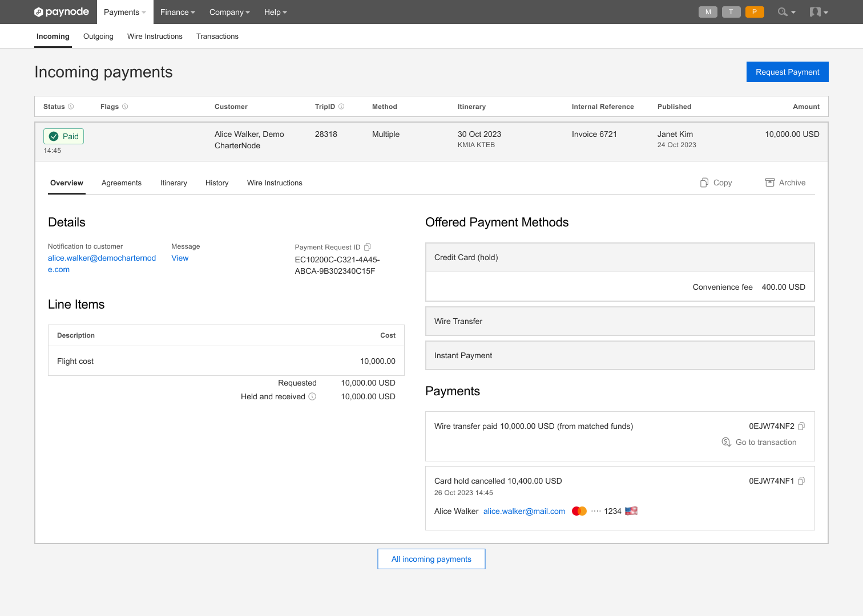Switch to Wire Instructions top tab
Screen dimensions: 863x616
[x=155, y=37]
